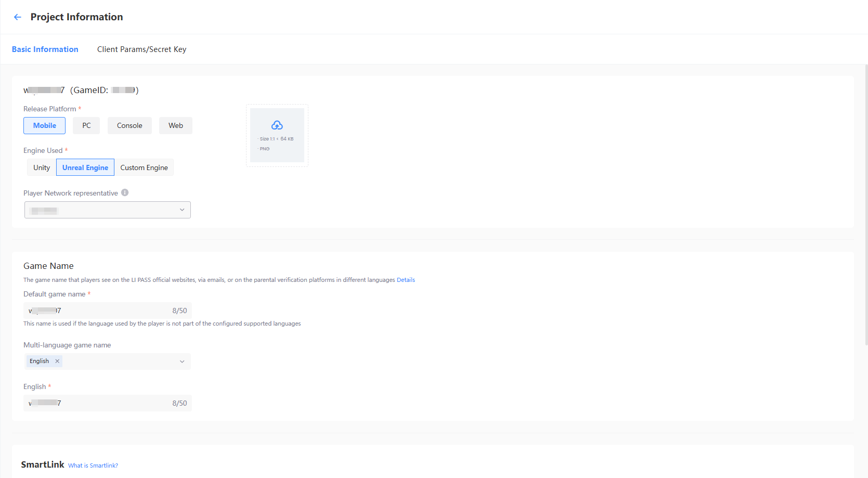Click the cloud upload icon
The height and width of the screenshot is (478, 868).
277,125
